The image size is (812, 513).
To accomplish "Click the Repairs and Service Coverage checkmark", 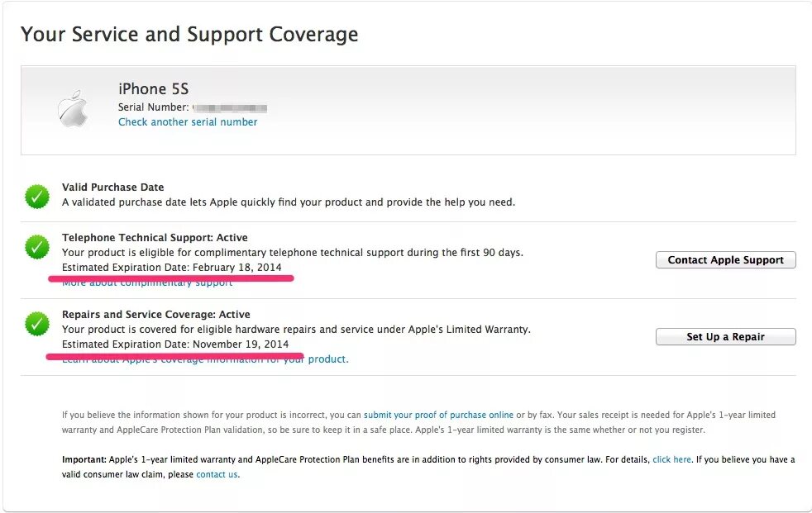I will [x=37, y=324].
